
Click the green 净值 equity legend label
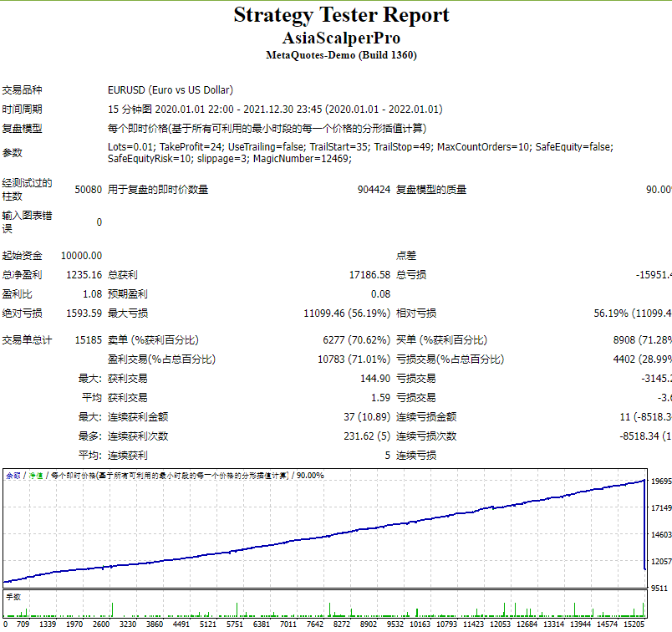click(37, 476)
